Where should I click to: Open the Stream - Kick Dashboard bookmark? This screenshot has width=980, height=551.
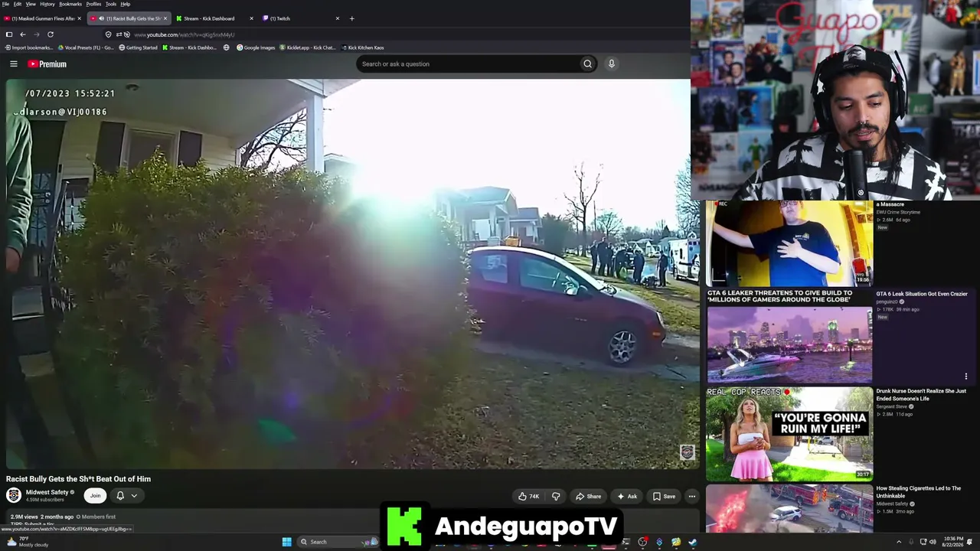[190, 47]
